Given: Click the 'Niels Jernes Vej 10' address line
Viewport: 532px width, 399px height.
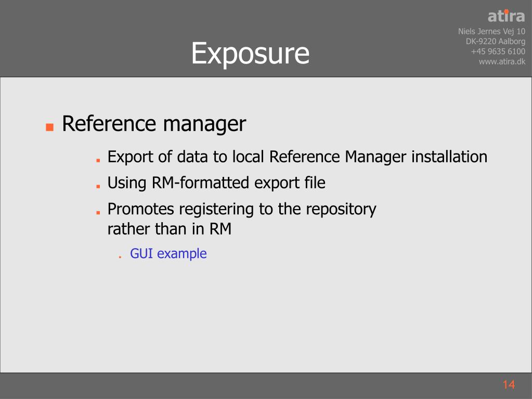Looking at the screenshot, I should tap(491, 32).
